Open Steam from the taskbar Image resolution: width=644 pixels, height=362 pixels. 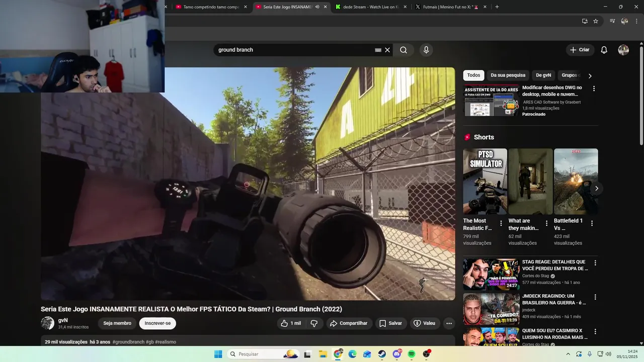[382, 354]
